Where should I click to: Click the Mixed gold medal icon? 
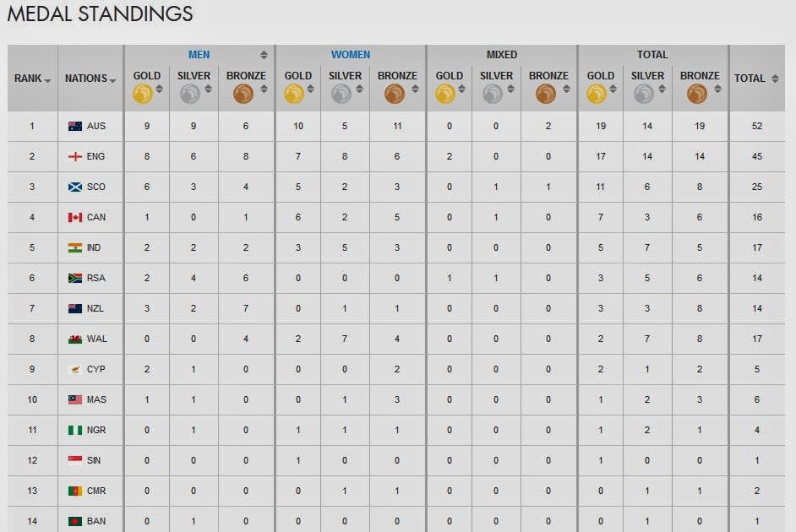445,95
